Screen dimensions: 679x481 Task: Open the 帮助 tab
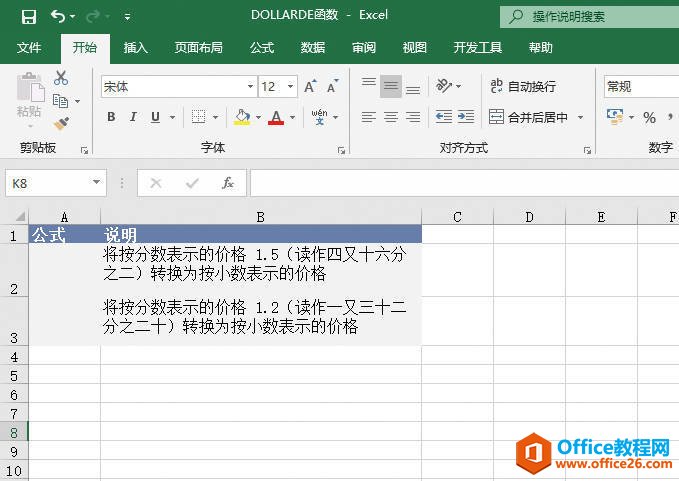(x=540, y=48)
